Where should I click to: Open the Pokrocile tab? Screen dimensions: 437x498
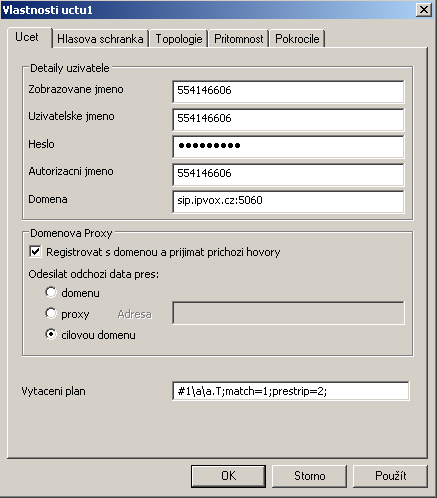pos(297,39)
